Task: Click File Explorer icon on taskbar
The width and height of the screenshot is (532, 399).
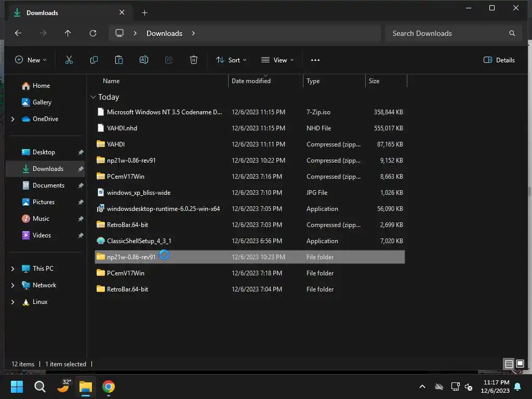Action: [86, 387]
